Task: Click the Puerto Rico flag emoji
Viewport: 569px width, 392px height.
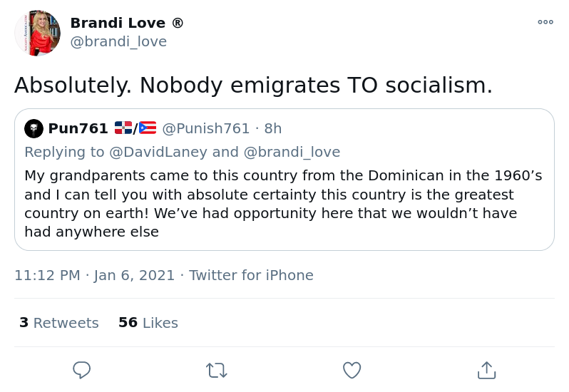Action: [148, 128]
